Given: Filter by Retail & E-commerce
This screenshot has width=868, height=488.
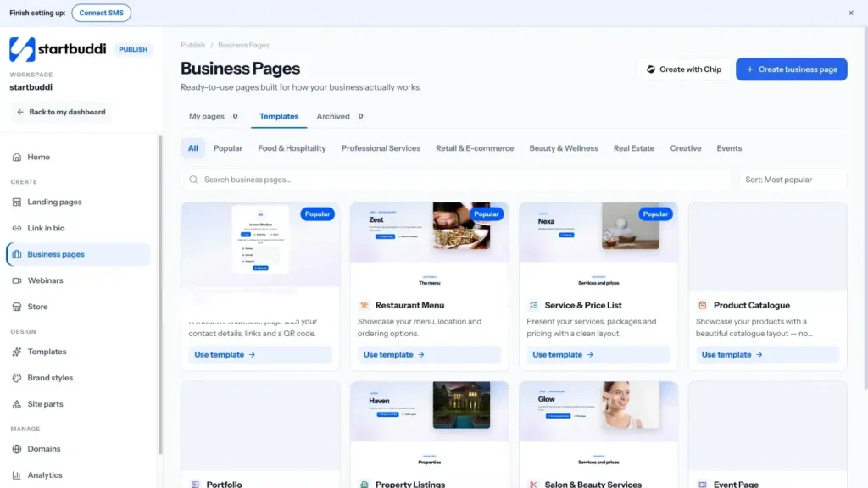Looking at the screenshot, I should click(475, 148).
